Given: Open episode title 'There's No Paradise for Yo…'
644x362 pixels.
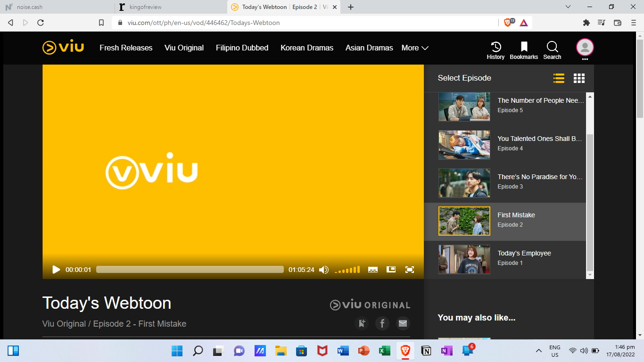Looking at the screenshot, I should (540, 177).
